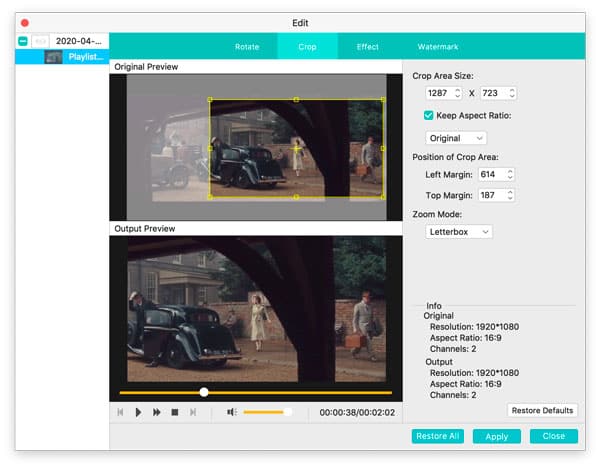Click the Restore All button
Screen dimensions: 600x468
point(438,436)
